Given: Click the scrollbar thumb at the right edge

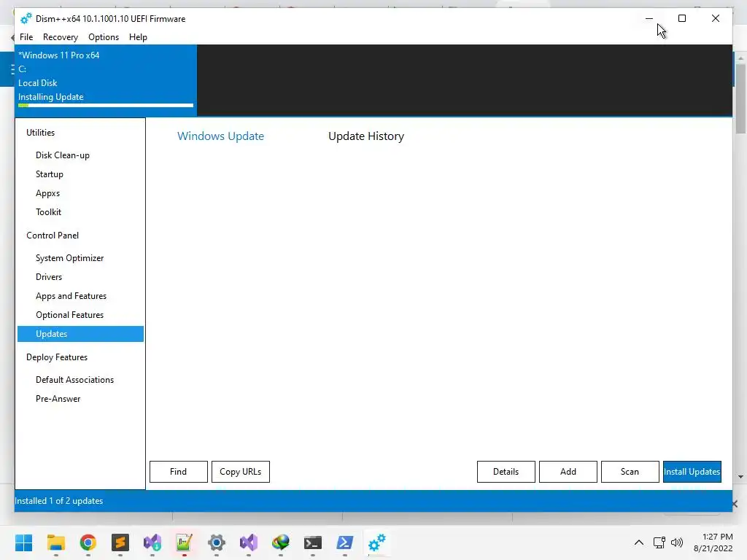Looking at the screenshot, I should tap(740, 98).
